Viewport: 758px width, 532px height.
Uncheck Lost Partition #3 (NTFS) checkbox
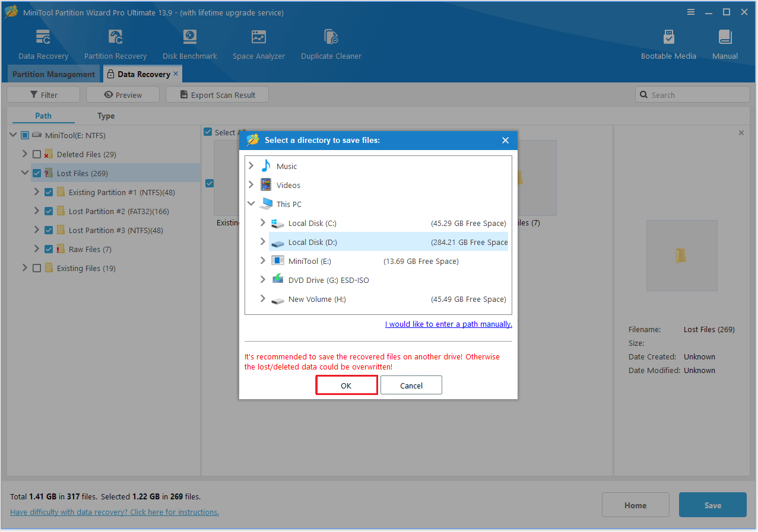tap(49, 230)
